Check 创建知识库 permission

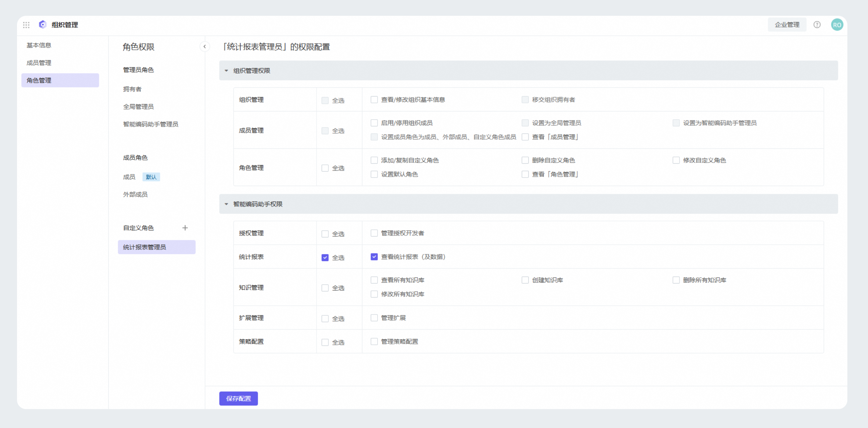point(525,280)
